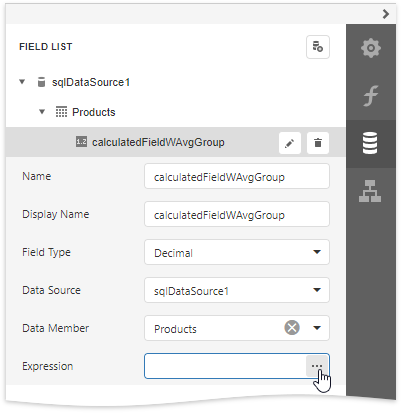
Task: Click the Display Name label
Action: click(x=56, y=214)
